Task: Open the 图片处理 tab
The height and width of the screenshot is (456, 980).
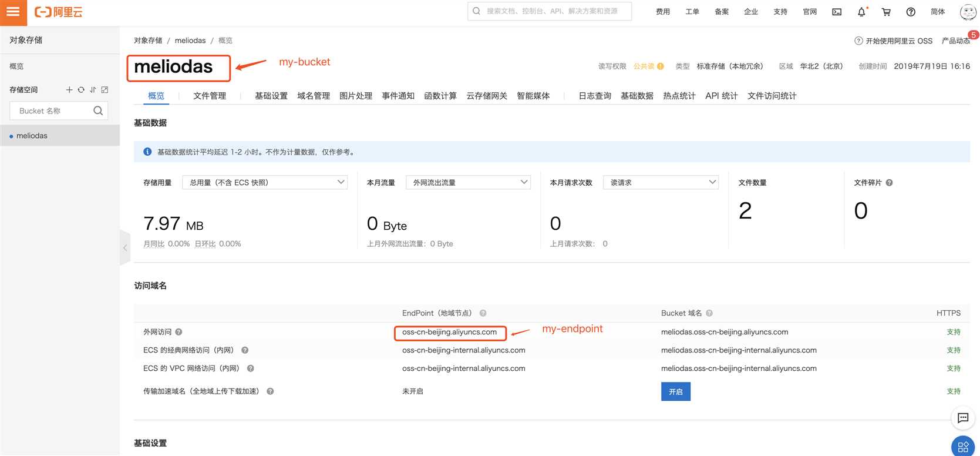Action: tap(356, 96)
